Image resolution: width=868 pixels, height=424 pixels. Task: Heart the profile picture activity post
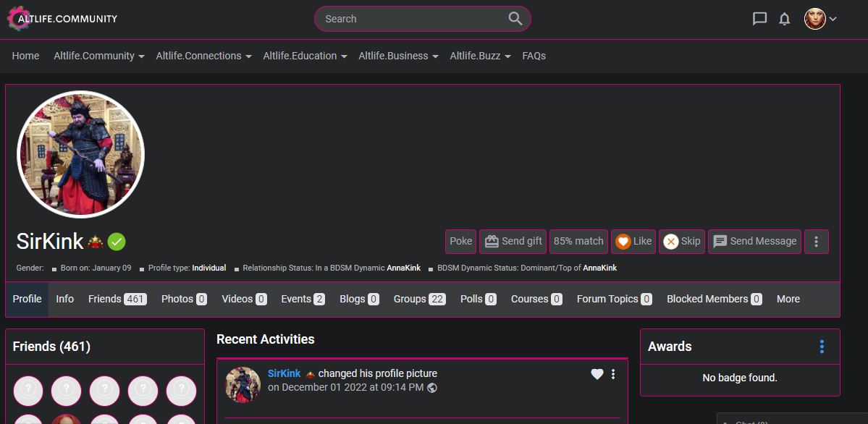pos(597,374)
